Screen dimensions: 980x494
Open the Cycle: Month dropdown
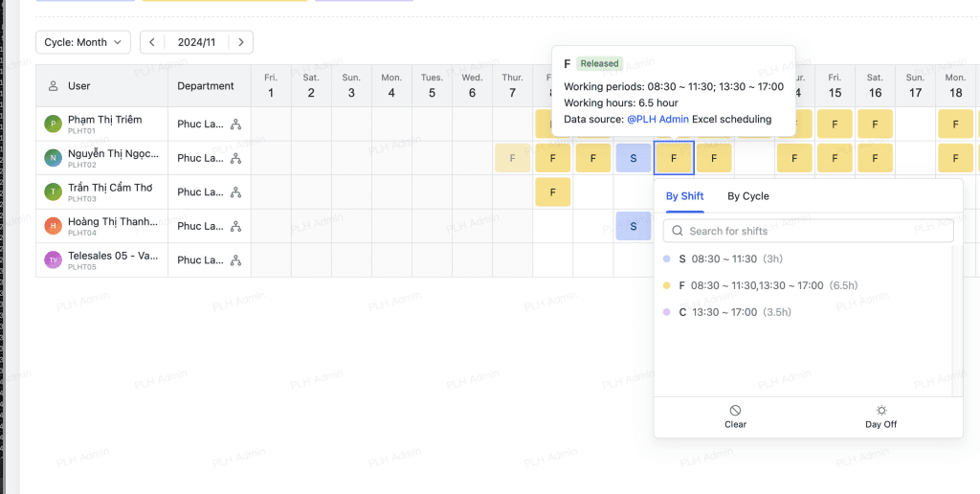[83, 42]
